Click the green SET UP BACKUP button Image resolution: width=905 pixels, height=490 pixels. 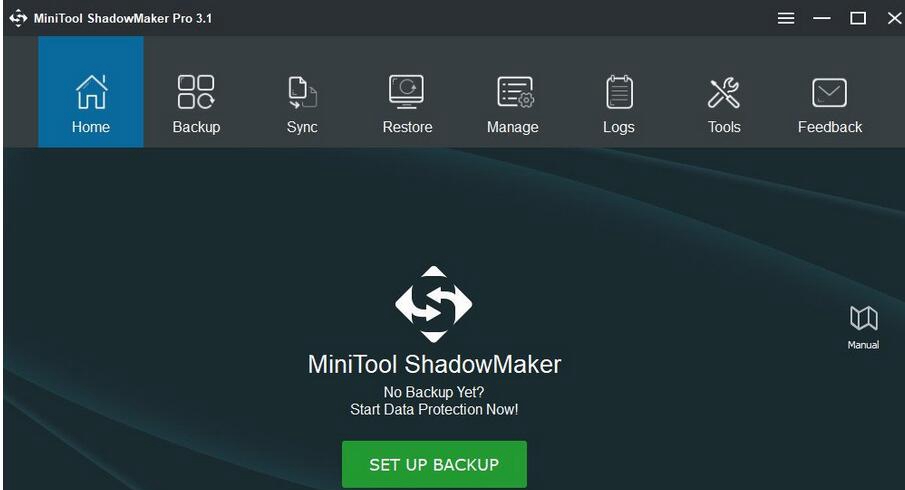click(x=434, y=465)
